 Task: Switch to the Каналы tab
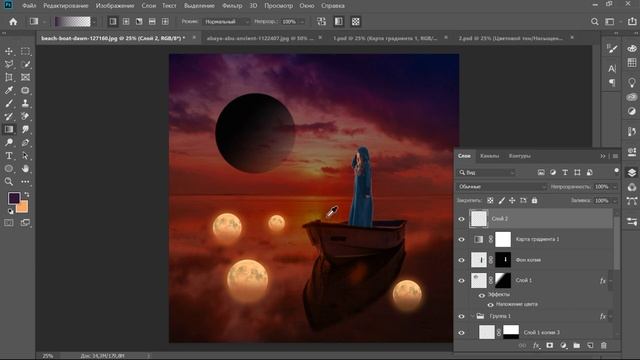pos(489,156)
